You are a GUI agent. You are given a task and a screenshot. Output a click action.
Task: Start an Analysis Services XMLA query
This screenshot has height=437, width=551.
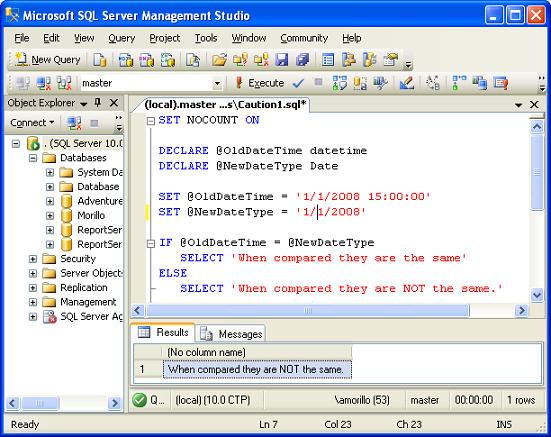(168, 60)
